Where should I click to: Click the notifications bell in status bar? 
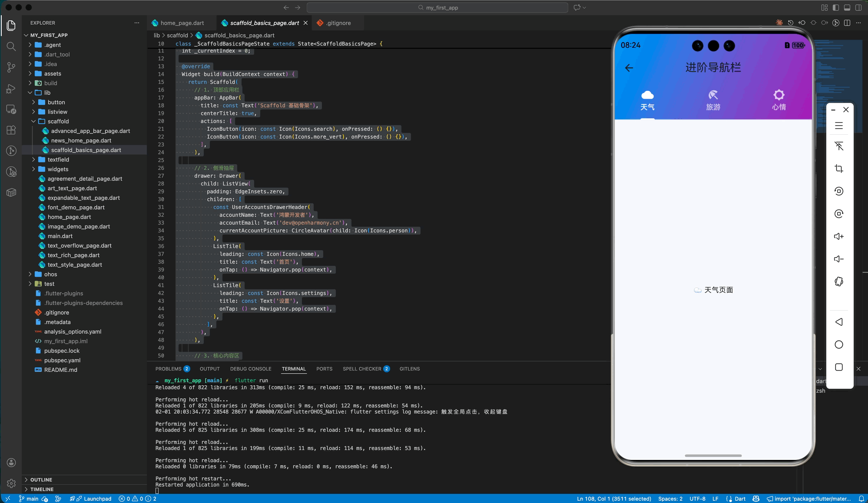861,499
